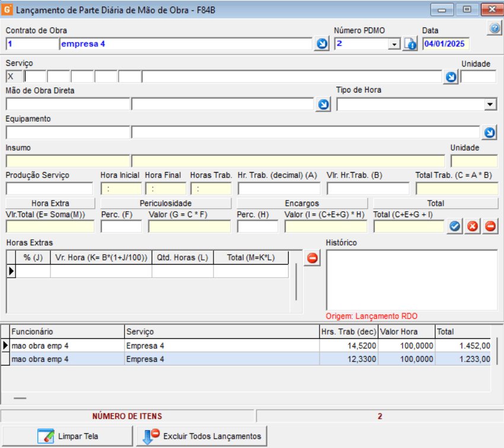Click the Total cell 1.233,00
The width and height of the screenshot is (504, 448).
tap(463, 359)
